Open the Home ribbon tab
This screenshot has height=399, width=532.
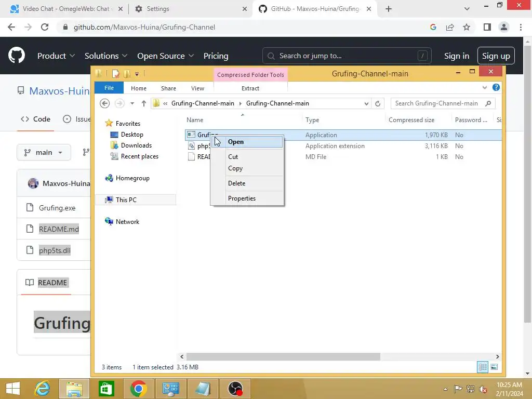pyautogui.click(x=138, y=88)
